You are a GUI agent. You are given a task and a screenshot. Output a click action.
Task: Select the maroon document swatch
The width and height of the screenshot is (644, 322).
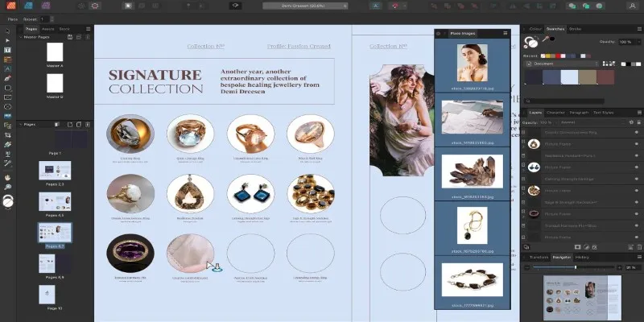[x=605, y=77]
